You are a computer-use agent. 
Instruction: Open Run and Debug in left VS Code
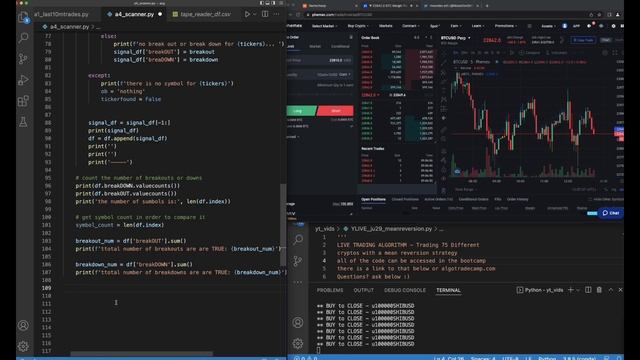pyautogui.click(x=23, y=80)
